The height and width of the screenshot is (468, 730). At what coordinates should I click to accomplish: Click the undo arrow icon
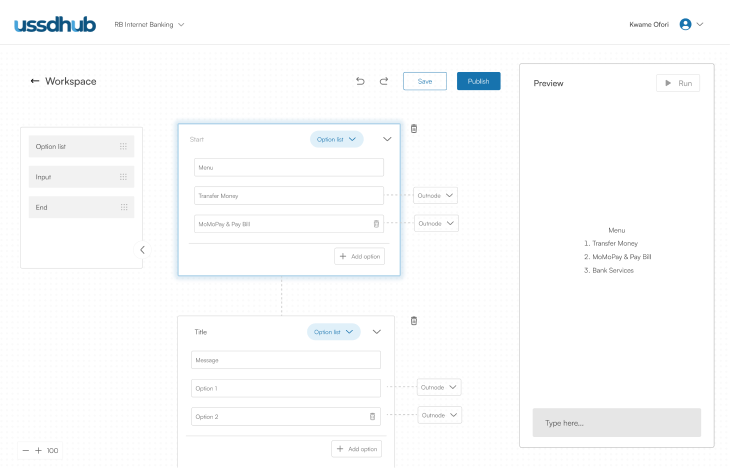(x=360, y=81)
